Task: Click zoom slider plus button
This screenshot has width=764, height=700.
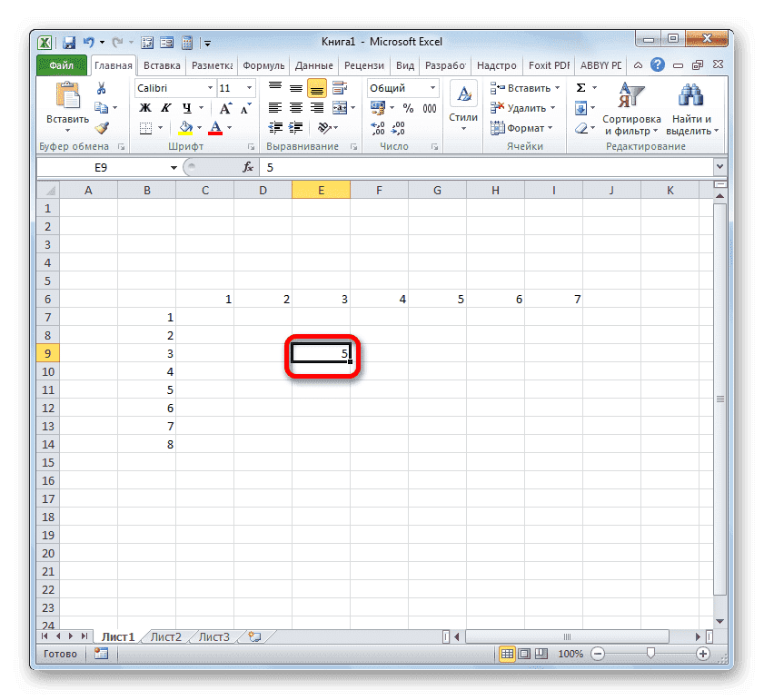Action: coord(704,653)
